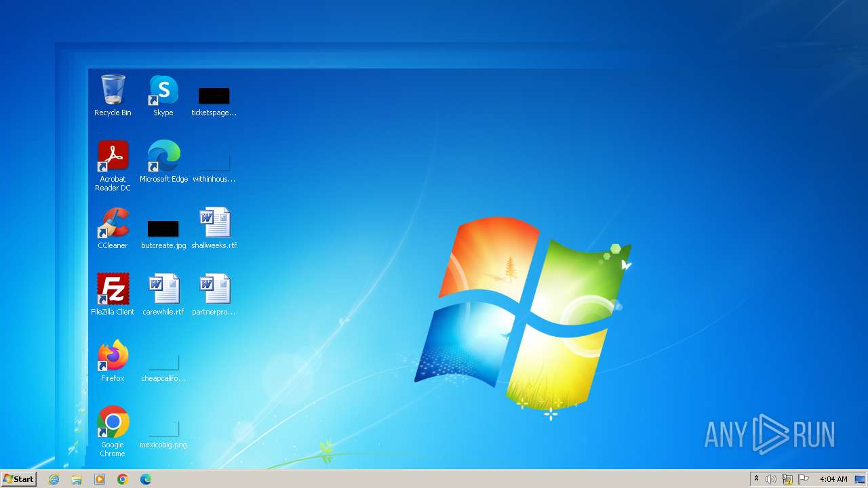
Task: Select the Skype shortcut icon
Action: click(x=163, y=96)
